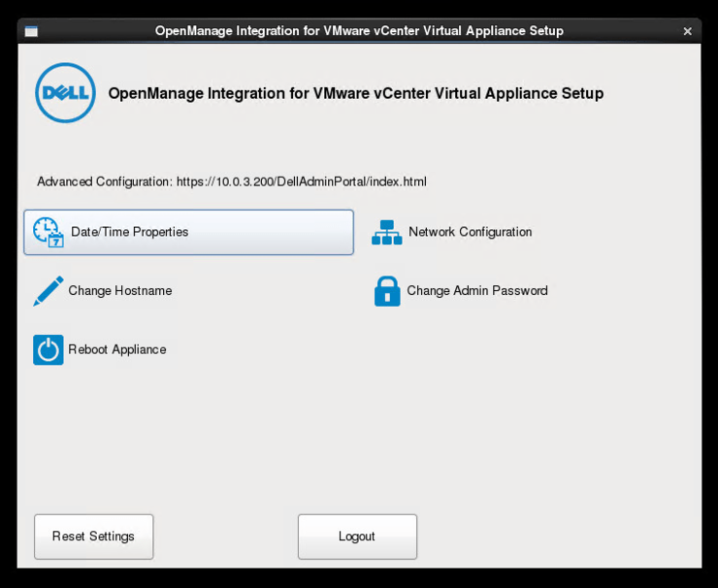Click the Advanced Configuration portal URL
The height and width of the screenshot is (588, 718).
coord(302,181)
